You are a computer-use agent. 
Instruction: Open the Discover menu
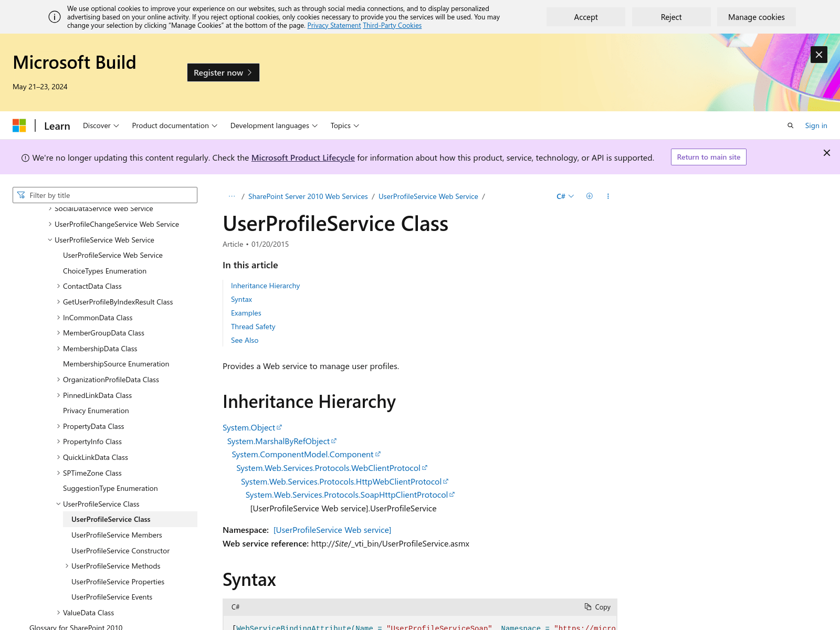click(101, 125)
